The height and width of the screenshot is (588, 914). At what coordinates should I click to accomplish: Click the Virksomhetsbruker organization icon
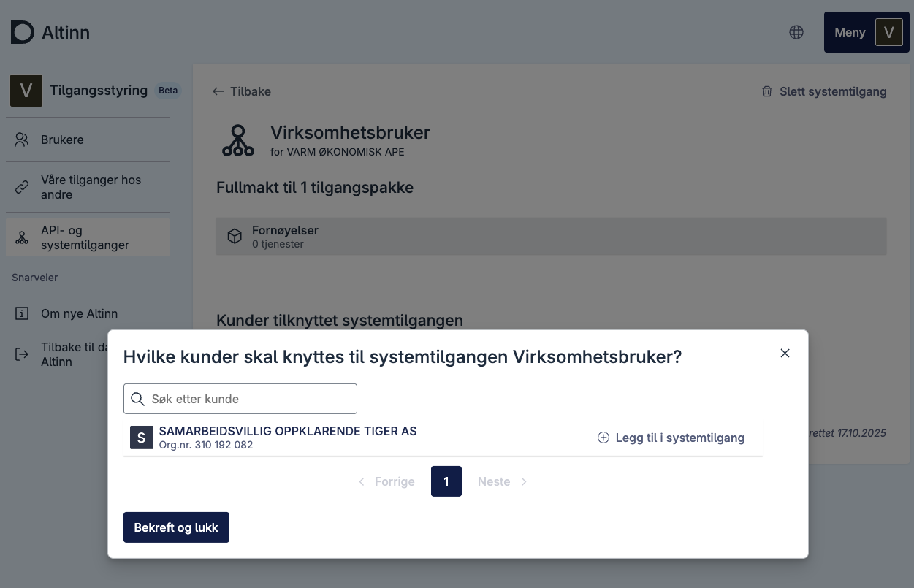pos(238,140)
